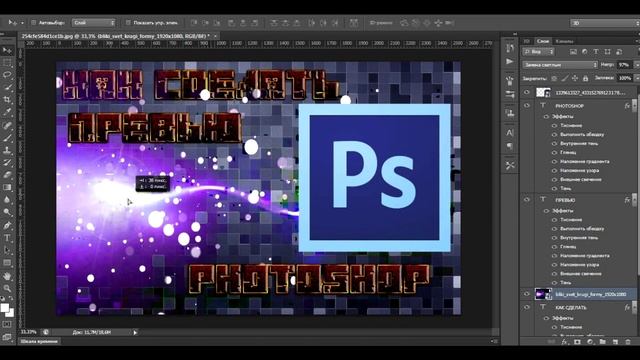
Task: Toggle Показать упр. элем. checkbox
Action: (x=128, y=23)
